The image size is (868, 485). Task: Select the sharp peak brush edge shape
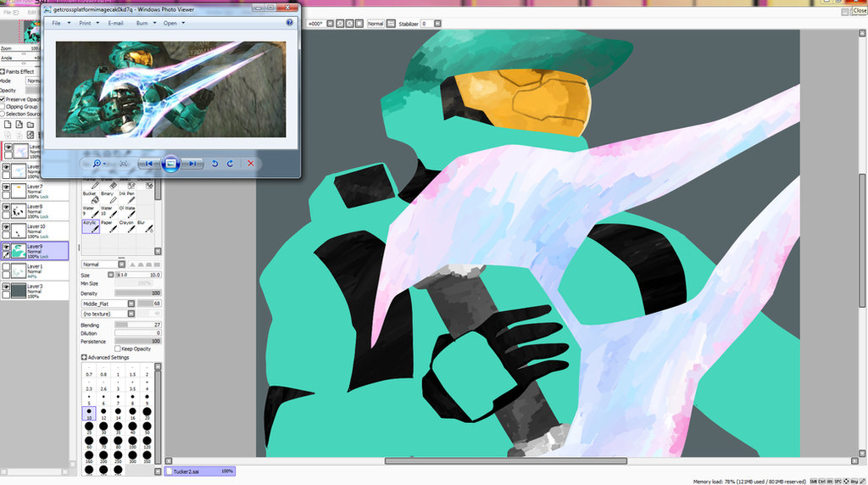click(x=132, y=265)
